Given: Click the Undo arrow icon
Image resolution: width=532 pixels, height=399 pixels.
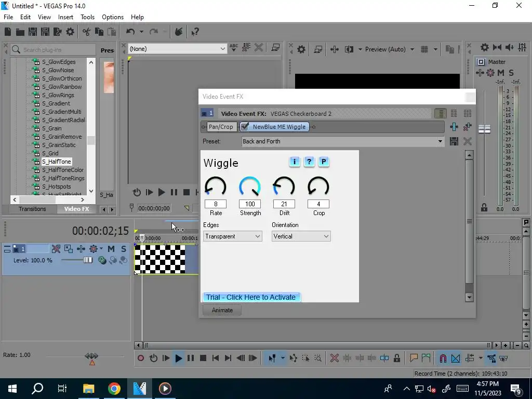Looking at the screenshot, I should (130, 32).
